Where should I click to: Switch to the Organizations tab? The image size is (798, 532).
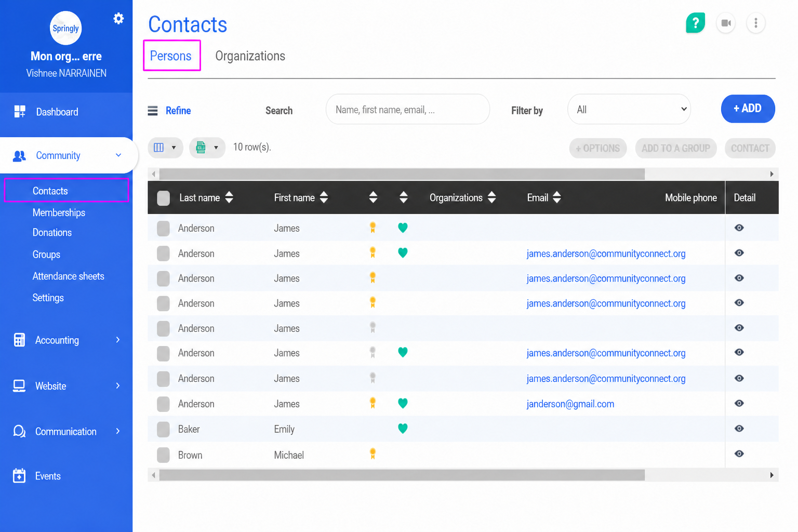point(250,56)
